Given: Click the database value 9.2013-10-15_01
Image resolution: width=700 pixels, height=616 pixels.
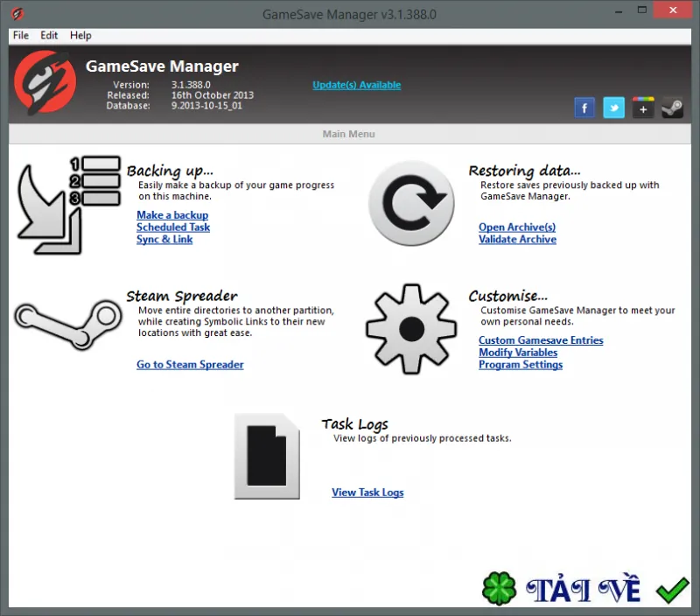Looking at the screenshot, I should 206,106.
